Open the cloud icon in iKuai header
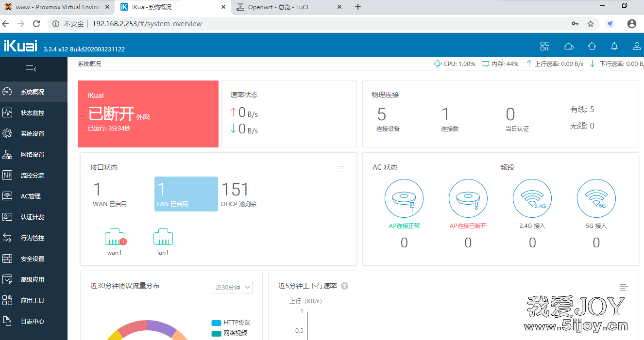 click(x=568, y=46)
